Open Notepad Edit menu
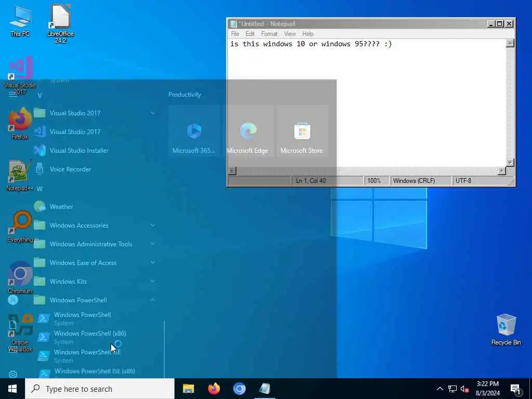 pyautogui.click(x=250, y=34)
